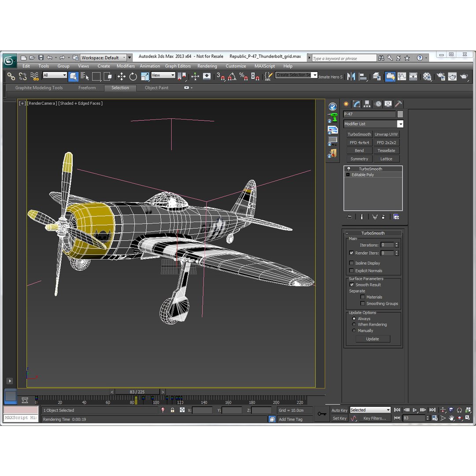The width and height of the screenshot is (476, 476).
Task: Select the Always update option
Action: pos(353,319)
